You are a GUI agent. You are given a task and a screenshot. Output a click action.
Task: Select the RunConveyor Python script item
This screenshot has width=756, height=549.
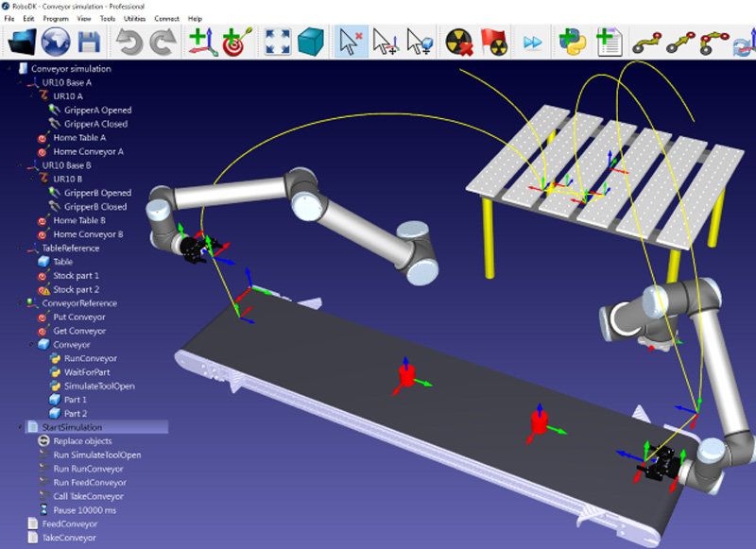91,359
